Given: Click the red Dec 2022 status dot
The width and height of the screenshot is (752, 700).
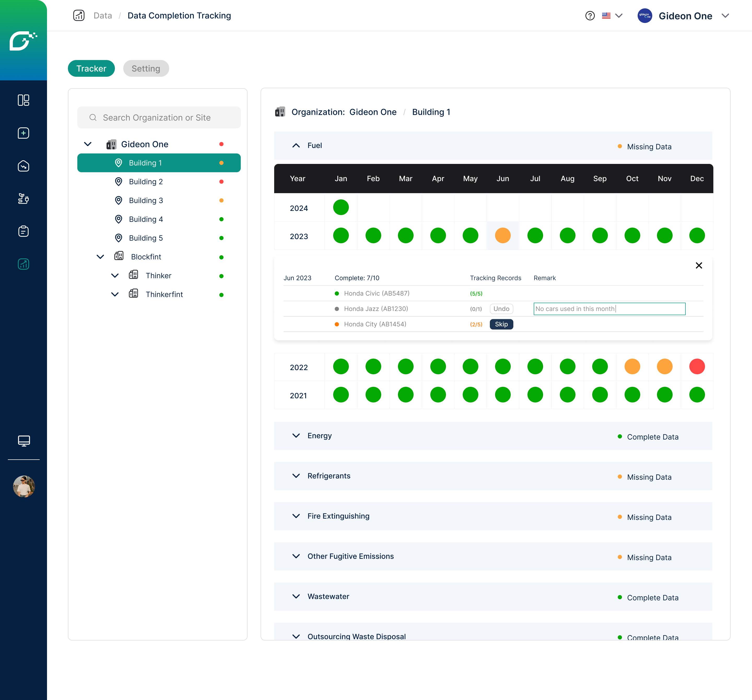Looking at the screenshot, I should point(697,366).
